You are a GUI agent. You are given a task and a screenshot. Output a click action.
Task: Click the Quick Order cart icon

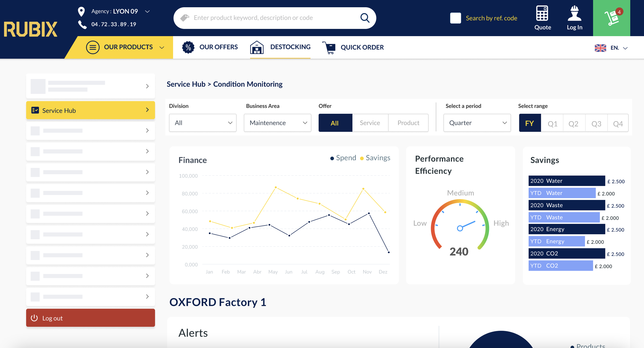(329, 48)
